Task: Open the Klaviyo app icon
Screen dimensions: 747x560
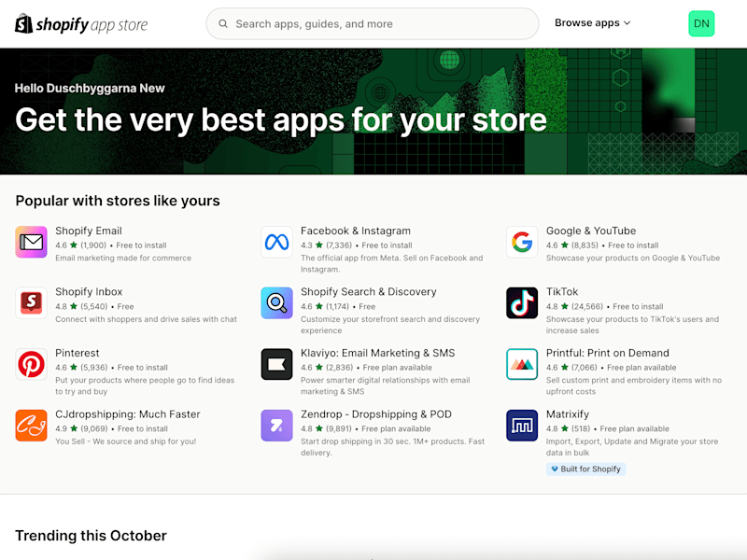Action: (276, 364)
